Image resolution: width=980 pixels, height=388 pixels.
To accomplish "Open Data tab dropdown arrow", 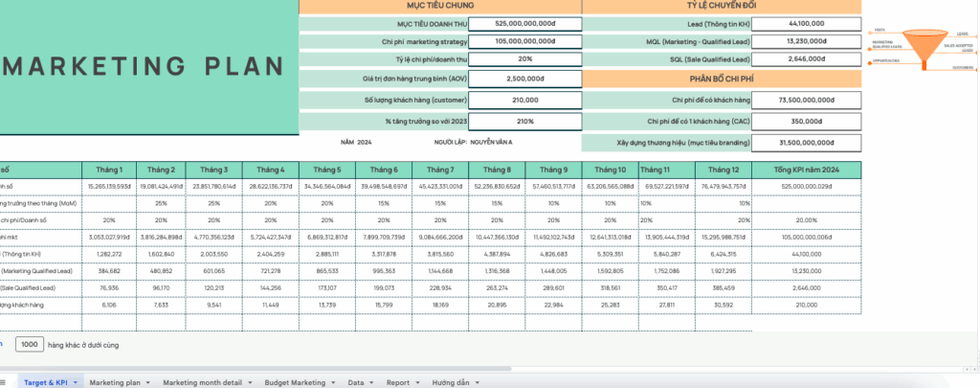I will coord(371,382).
